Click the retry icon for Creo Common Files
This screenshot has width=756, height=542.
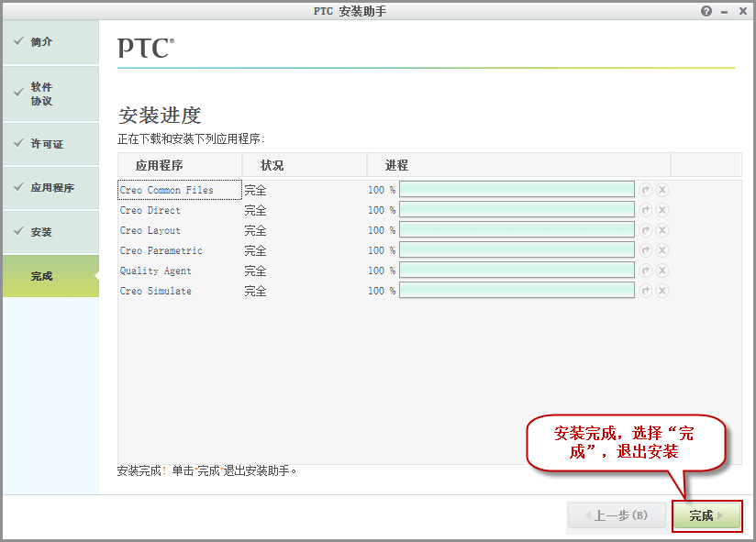646,190
